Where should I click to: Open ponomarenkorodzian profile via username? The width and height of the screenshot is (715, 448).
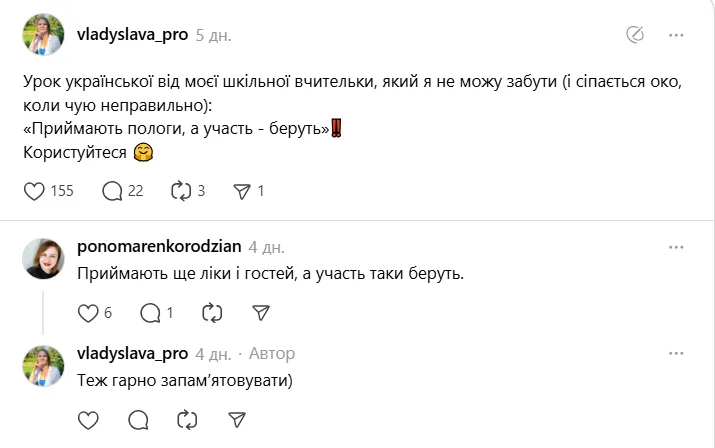pos(159,247)
